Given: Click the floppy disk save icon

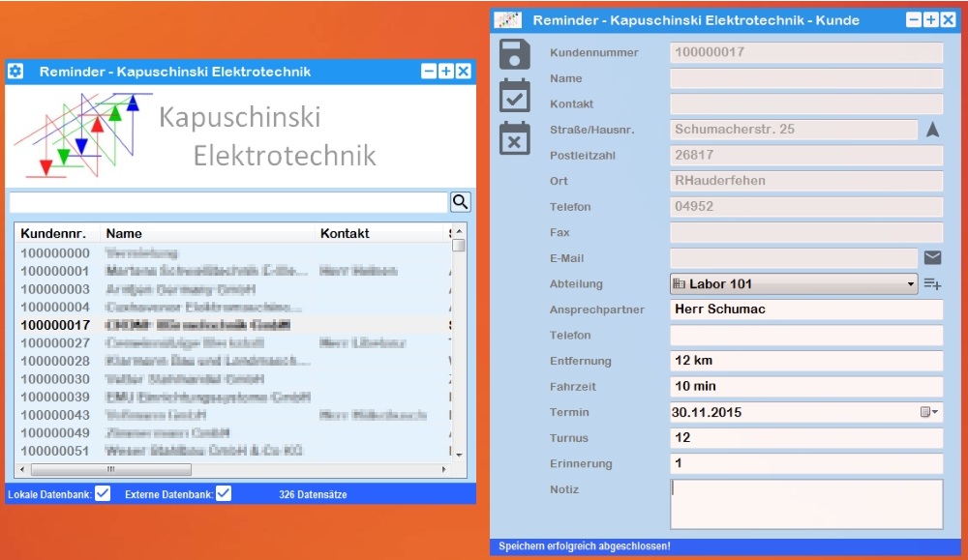Looking at the screenshot, I should tap(515, 54).
